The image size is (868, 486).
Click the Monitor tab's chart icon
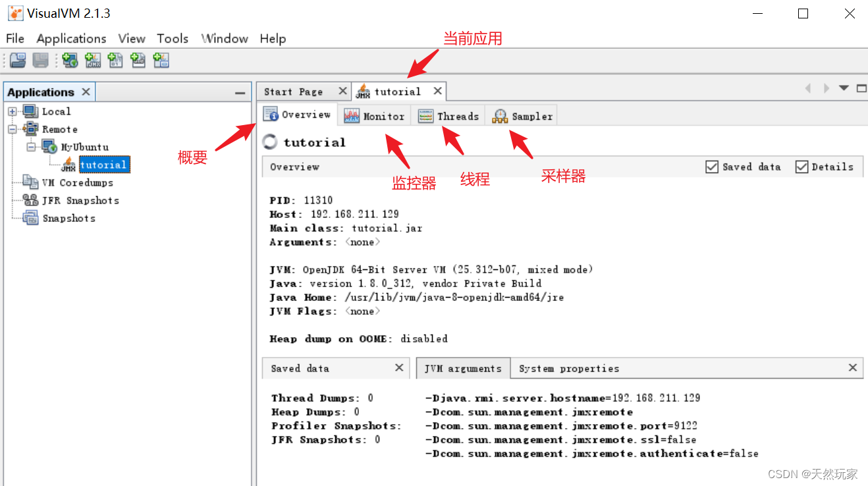352,117
